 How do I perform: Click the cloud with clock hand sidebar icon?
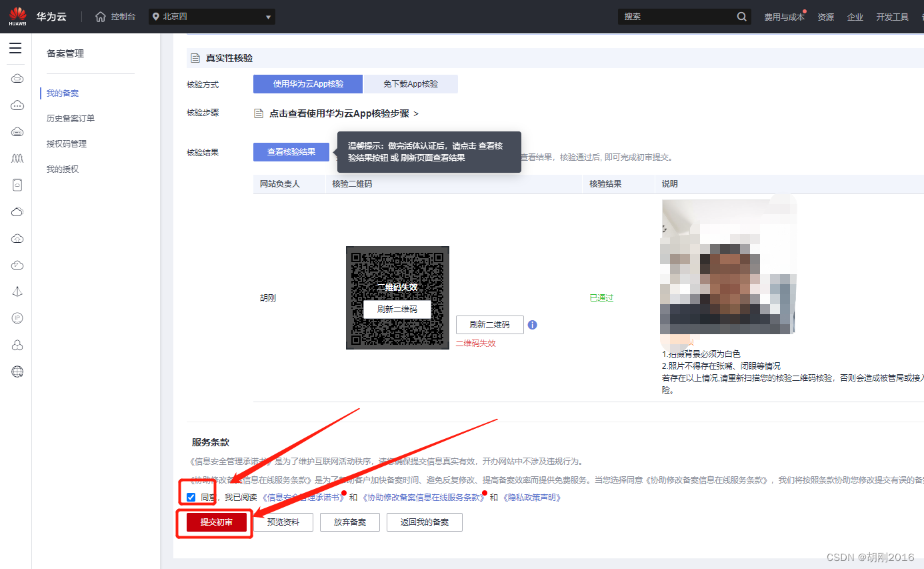[x=18, y=265]
